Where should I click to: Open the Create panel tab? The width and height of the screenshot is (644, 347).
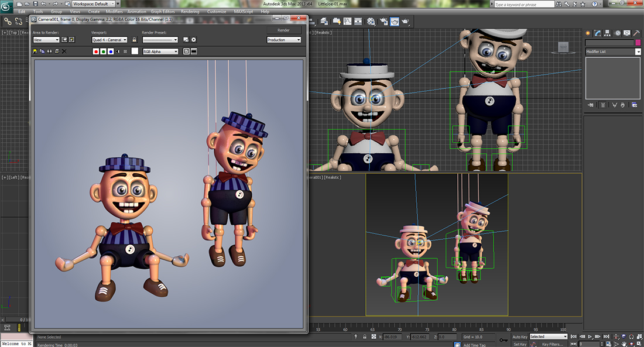tap(588, 33)
